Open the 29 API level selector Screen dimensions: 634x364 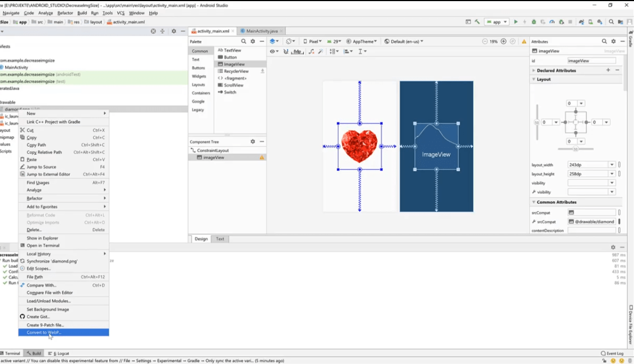335,41
